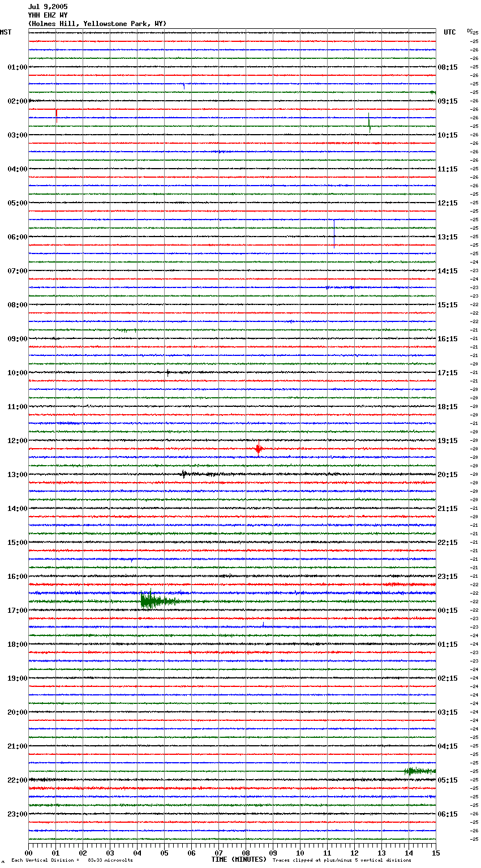Click minute 04 tick label on the bottom axis
Image resolution: width=481 pixels, height=868 pixels.
coord(137,853)
